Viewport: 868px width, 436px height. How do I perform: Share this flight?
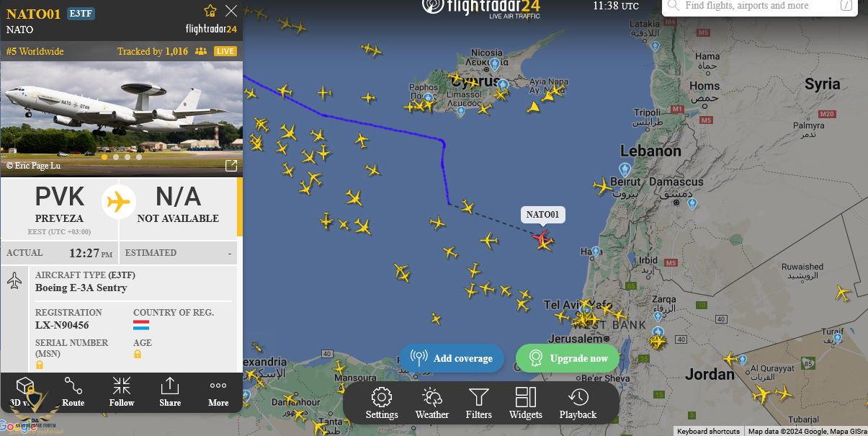point(170,392)
